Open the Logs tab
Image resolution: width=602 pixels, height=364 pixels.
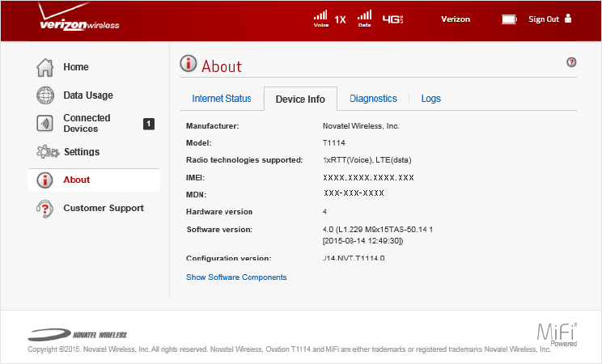pos(431,99)
